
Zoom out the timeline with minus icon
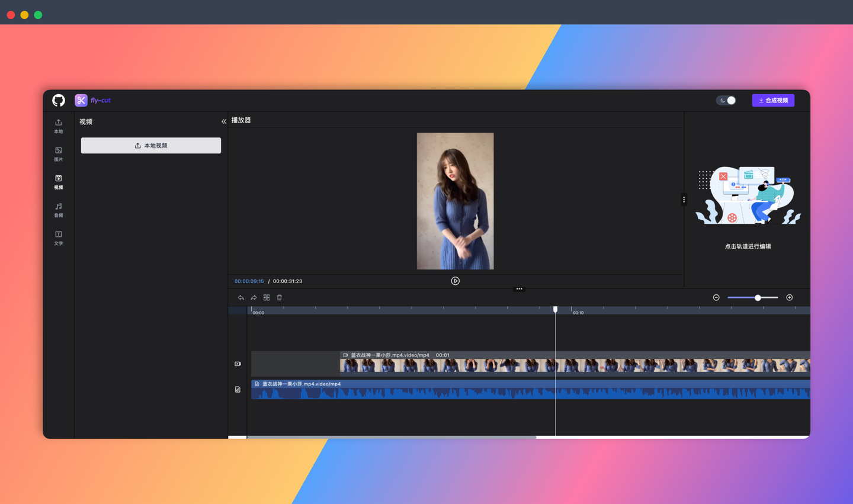click(x=716, y=298)
